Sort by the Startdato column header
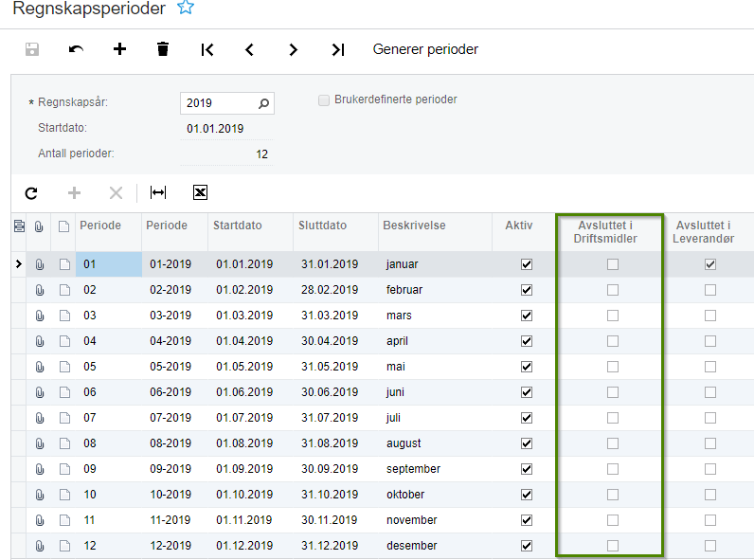 pos(238,226)
